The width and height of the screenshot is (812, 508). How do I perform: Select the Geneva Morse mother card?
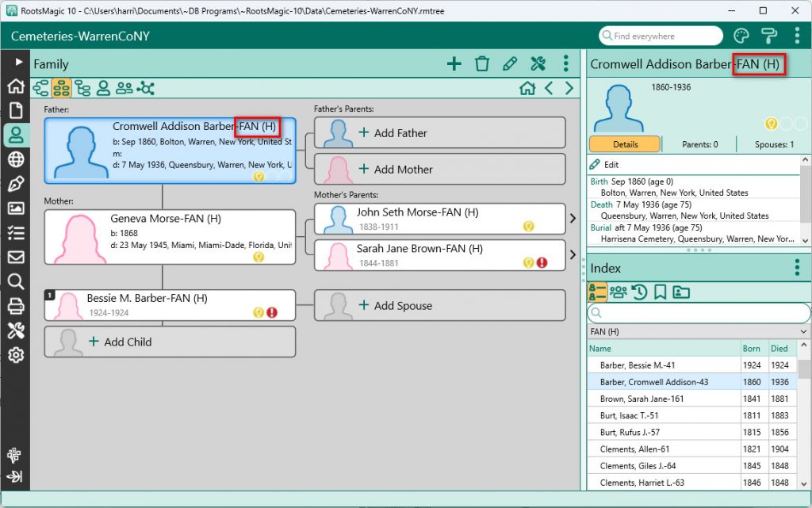pos(170,237)
